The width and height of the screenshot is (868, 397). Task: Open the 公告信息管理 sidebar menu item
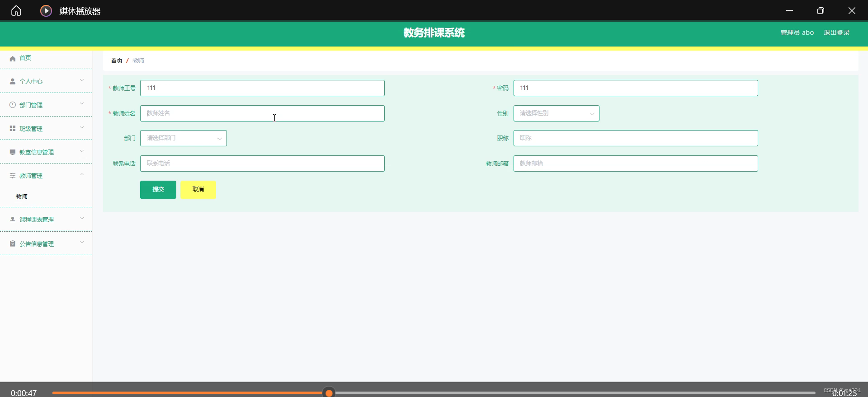tap(46, 243)
